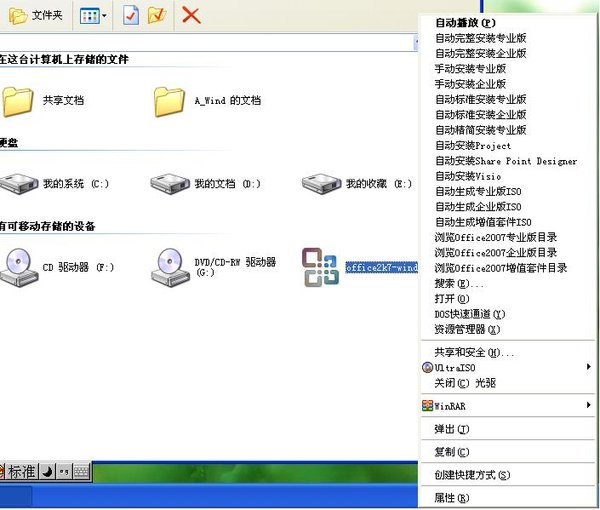Choose 自动完整安装企业版 menu entry
Viewport: 600px width, 510px height.
[507, 54]
